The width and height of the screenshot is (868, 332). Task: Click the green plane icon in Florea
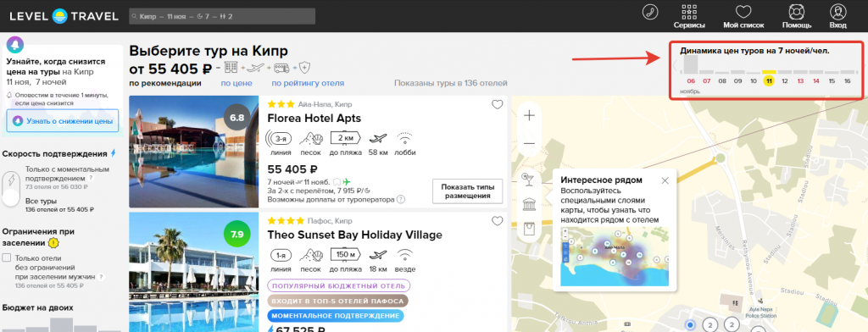coord(347,181)
